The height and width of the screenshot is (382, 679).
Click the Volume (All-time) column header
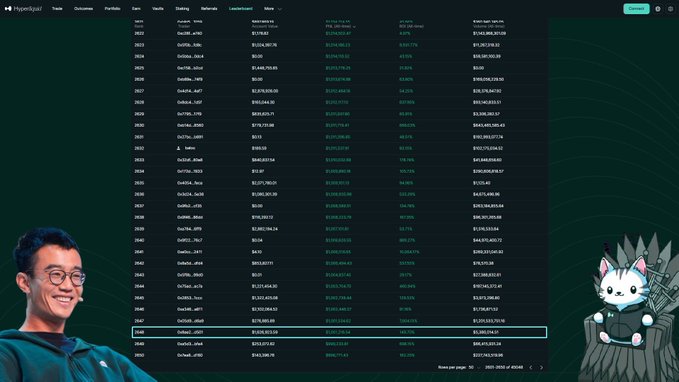pos(488,26)
